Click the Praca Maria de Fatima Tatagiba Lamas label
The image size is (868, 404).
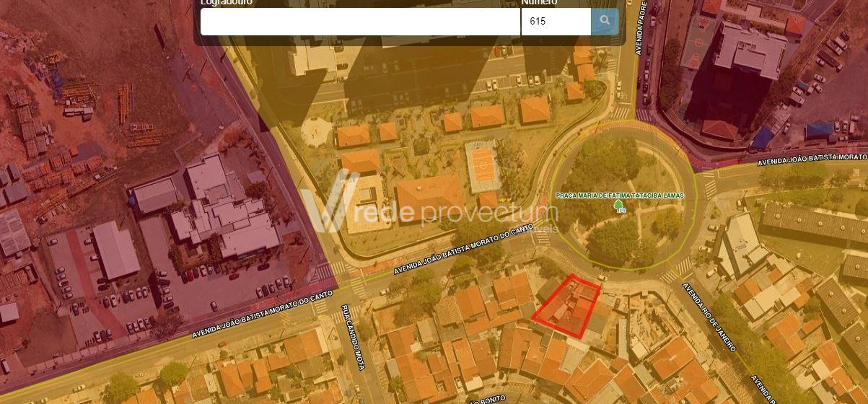620,196
